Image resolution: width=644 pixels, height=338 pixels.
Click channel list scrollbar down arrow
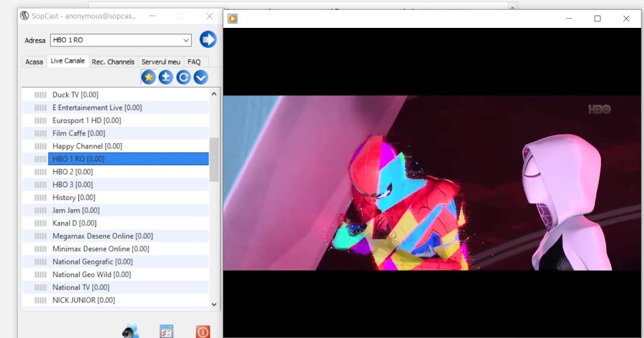pyautogui.click(x=214, y=304)
